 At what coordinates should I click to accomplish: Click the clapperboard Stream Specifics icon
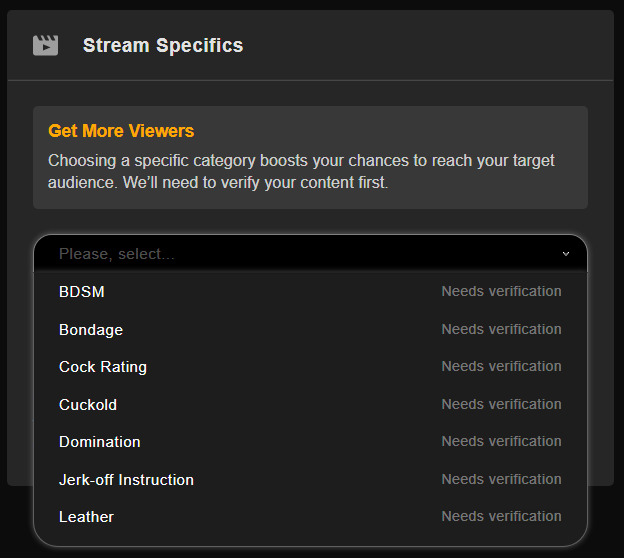[x=45, y=45]
